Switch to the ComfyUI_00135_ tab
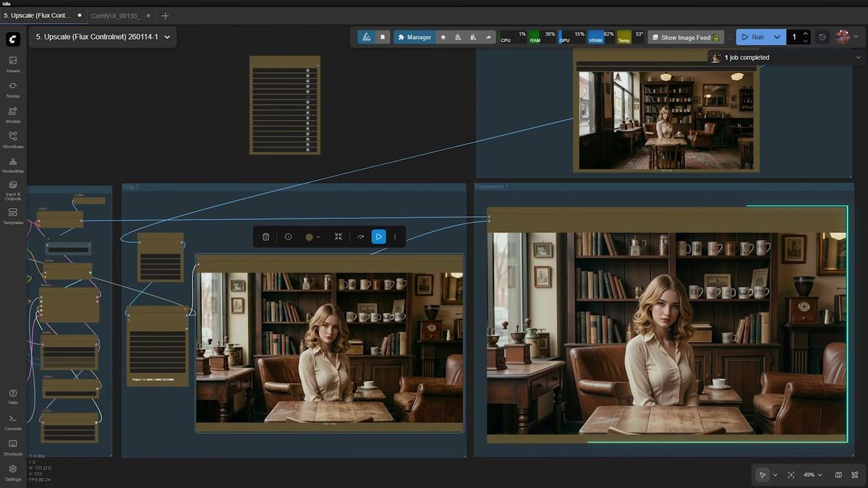868x488 pixels. tap(116, 15)
